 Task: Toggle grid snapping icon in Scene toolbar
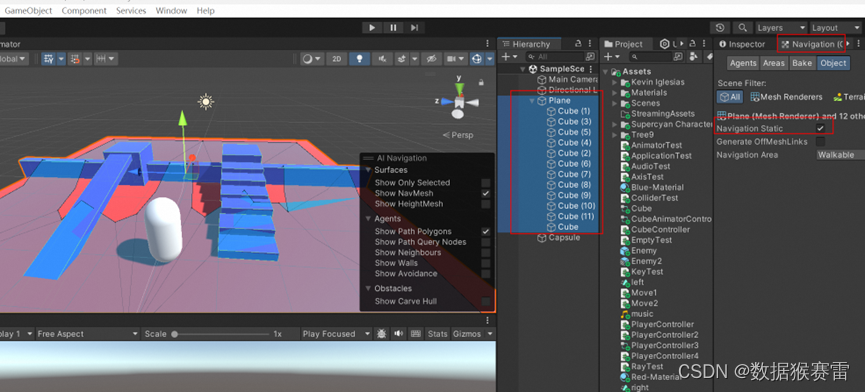(49, 58)
